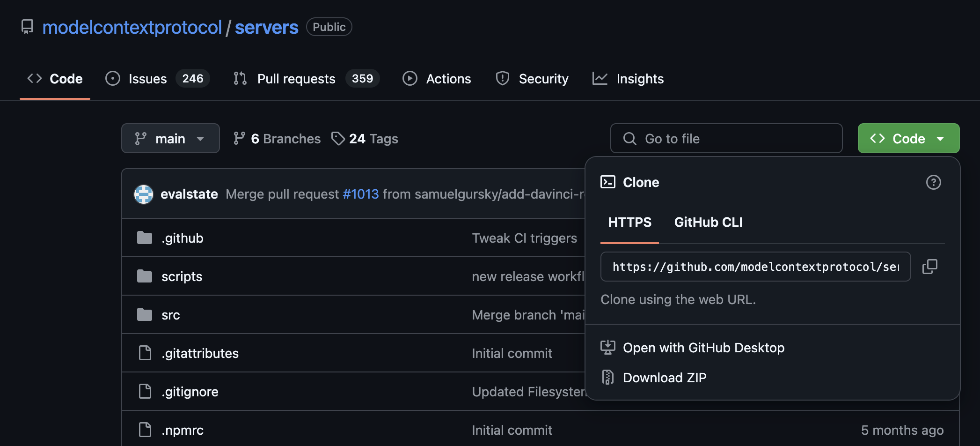Image resolution: width=980 pixels, height=446 pixels.
Task: View the 6 Branches link
Action: 277,139
